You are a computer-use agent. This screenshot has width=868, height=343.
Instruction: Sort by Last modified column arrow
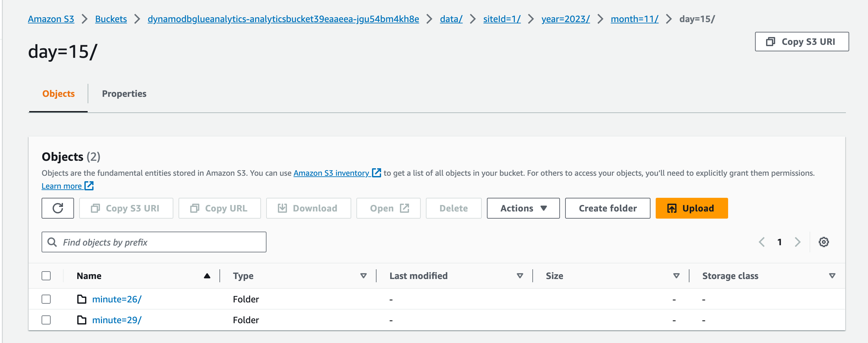coord(520,275)
